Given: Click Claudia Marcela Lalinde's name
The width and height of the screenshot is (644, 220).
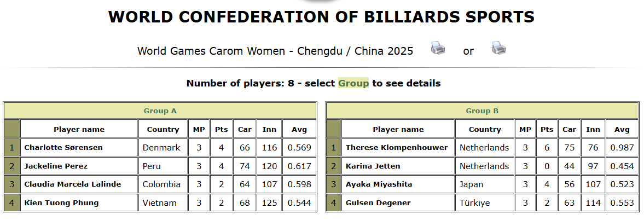Looking at the screenshot, I should click(x=73, y=184).
